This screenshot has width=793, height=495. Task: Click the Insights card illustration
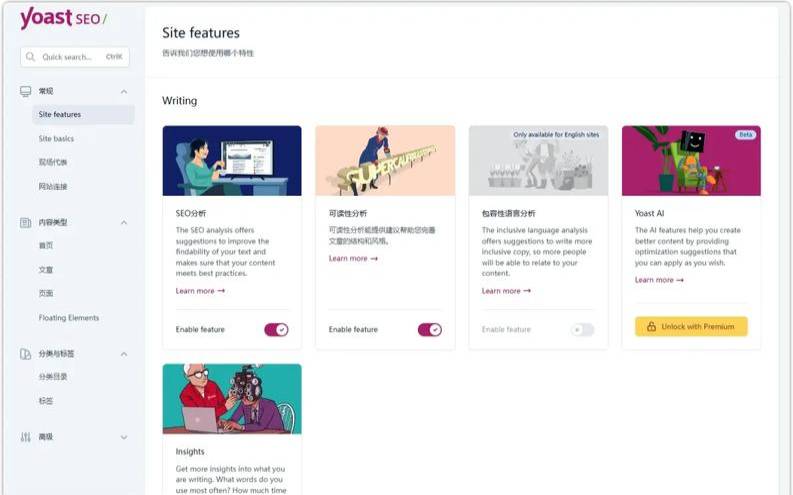(x=232, y=399)
